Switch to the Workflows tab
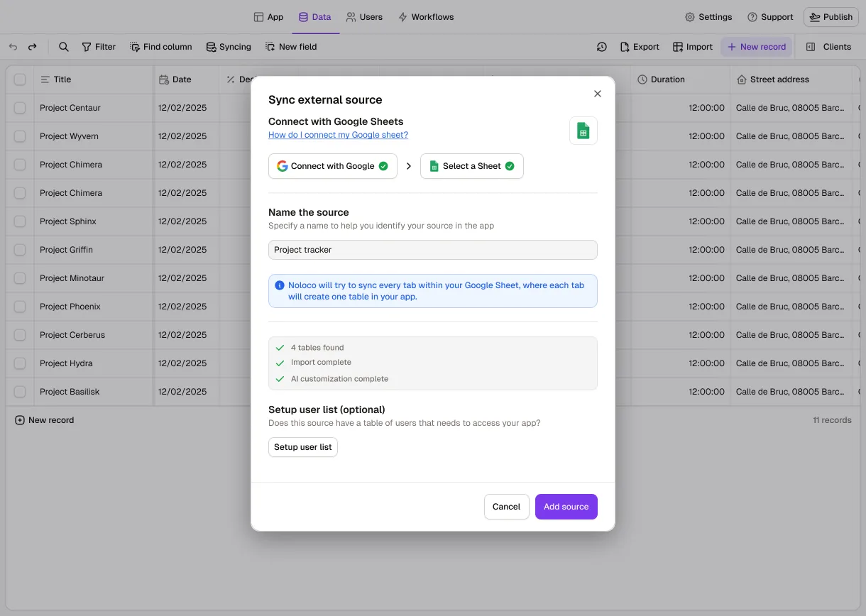The image size is (866, 616). point(426,17)
